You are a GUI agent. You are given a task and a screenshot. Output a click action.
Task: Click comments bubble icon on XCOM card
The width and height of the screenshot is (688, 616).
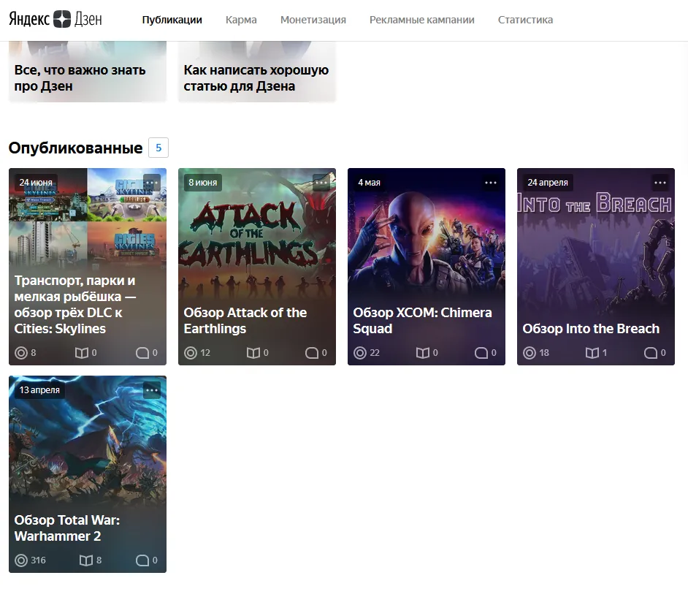[481, 353]
